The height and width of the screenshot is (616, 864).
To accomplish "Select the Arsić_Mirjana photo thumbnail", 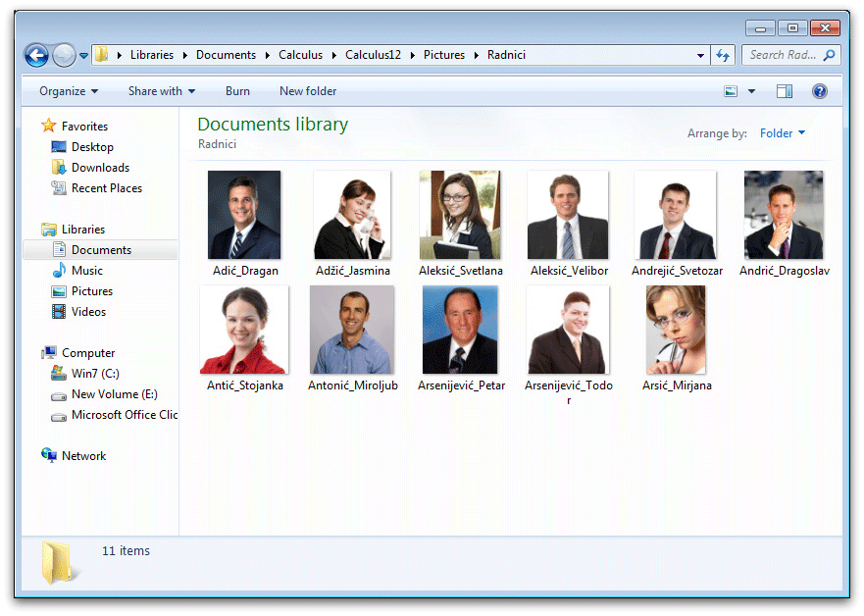I will pos(676,330).
